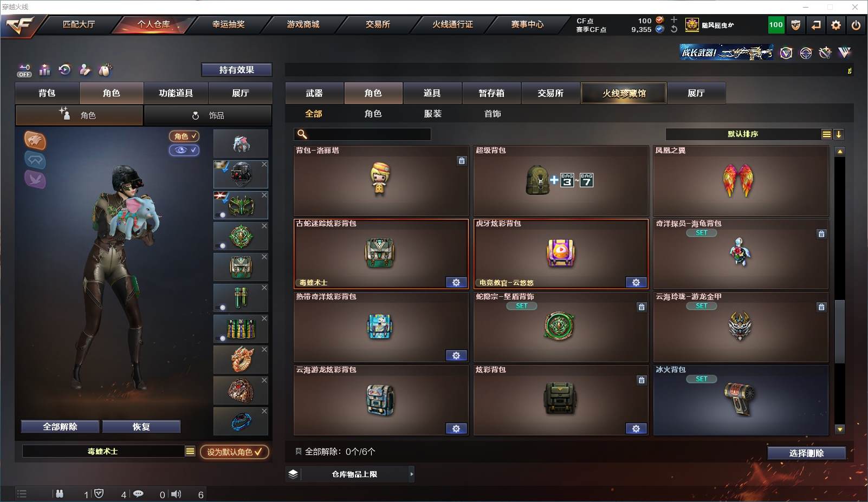Remove the dragon accessory from equipment slot
868x502 pixels.
[x=264, y=349]
